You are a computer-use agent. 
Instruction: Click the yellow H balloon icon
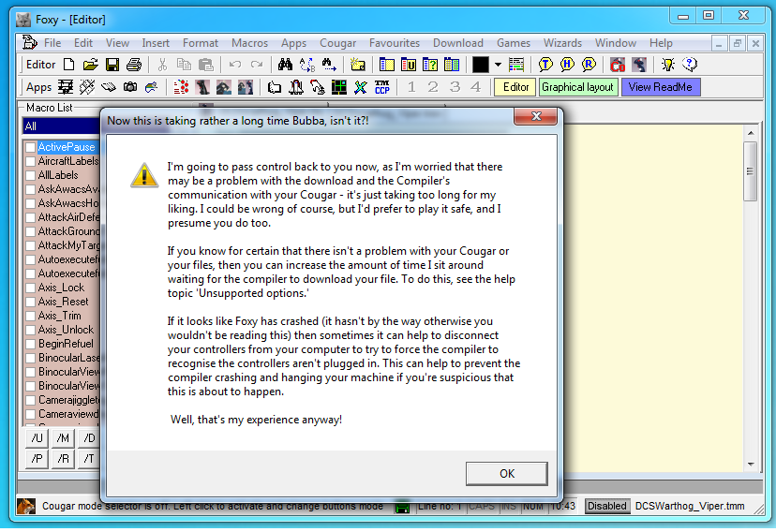567,65
